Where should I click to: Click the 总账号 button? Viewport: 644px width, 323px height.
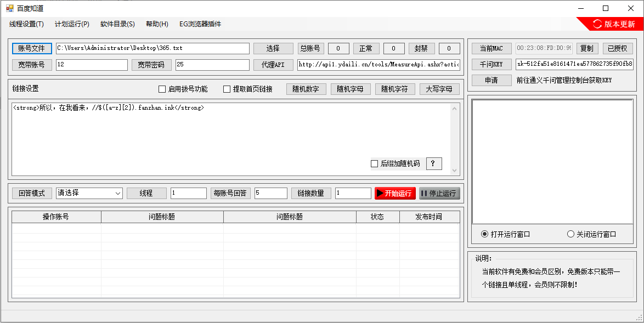click(x=310, y=48)
